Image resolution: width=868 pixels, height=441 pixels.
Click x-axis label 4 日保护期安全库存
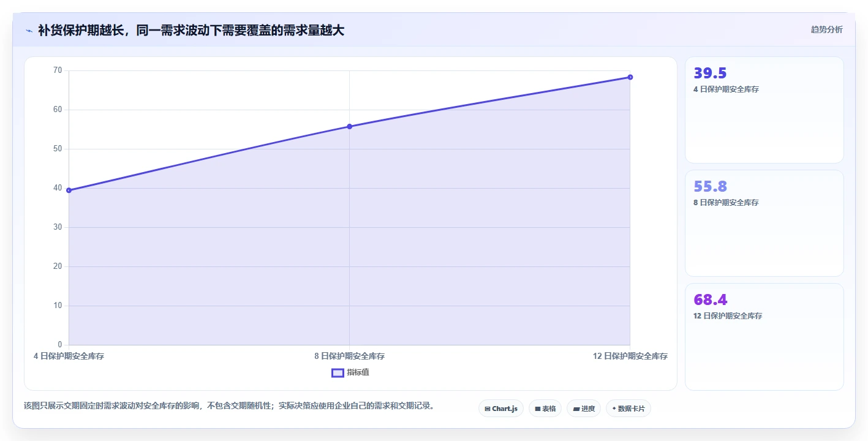pyautogui.click(x=69, y=356)
